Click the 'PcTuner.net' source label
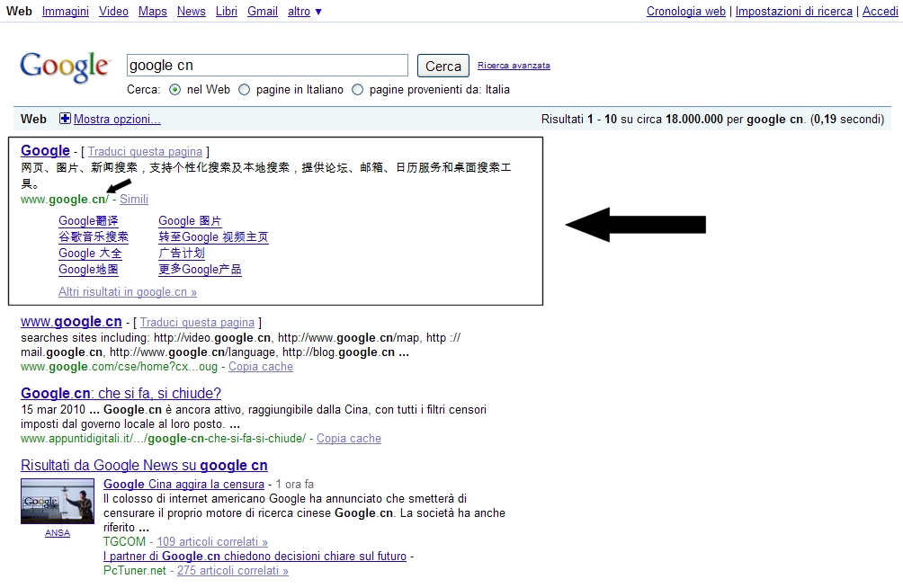The width and height of the screenshot is (903, 588). [x=135, y=571]
